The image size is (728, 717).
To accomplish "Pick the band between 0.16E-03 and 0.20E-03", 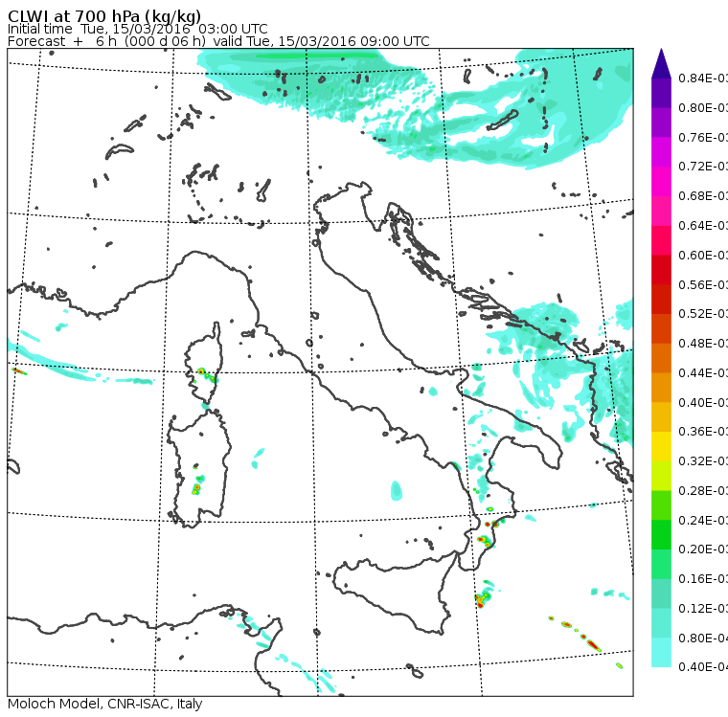I will (x=661, y=565).
